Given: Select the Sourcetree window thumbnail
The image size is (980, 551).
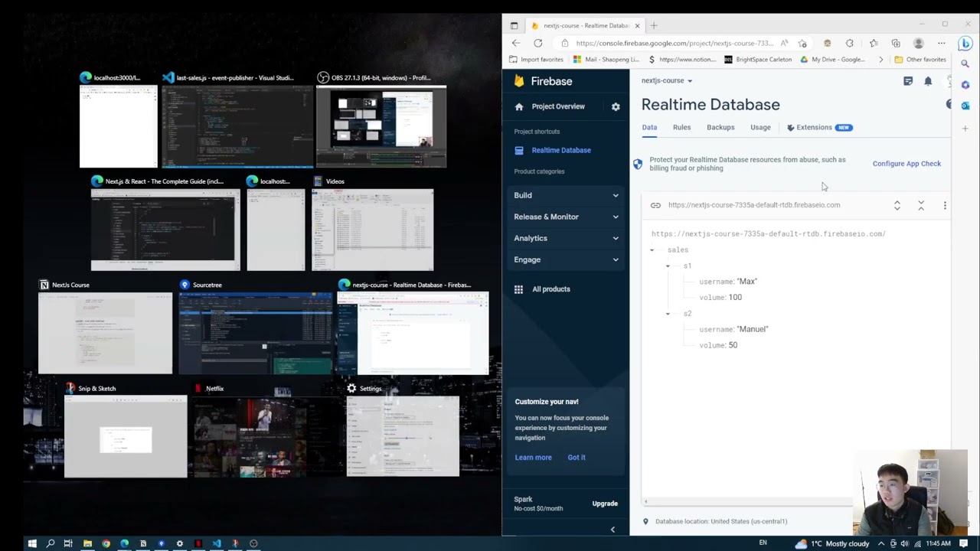Looking at the screenshot, I should (256, 334).
